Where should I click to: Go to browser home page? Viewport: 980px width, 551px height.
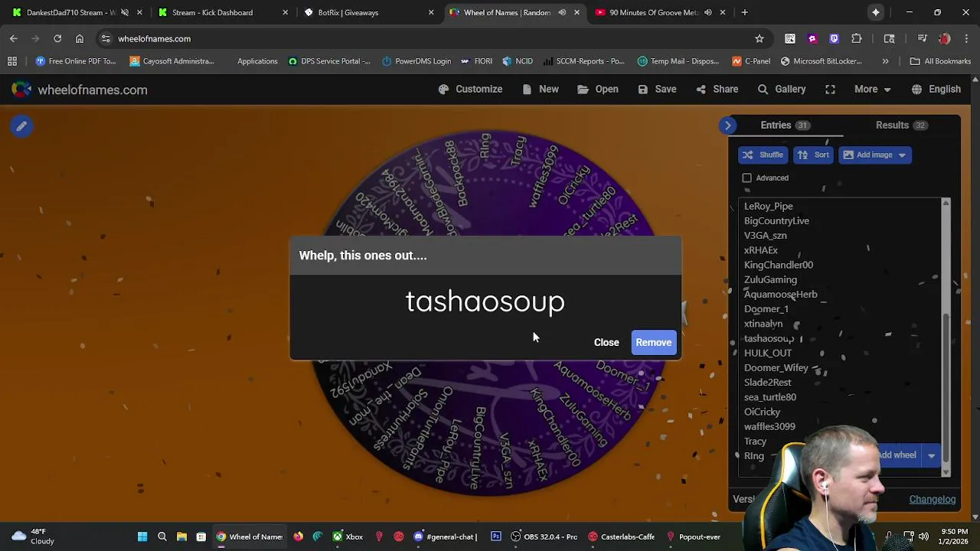tap(80, 38)
